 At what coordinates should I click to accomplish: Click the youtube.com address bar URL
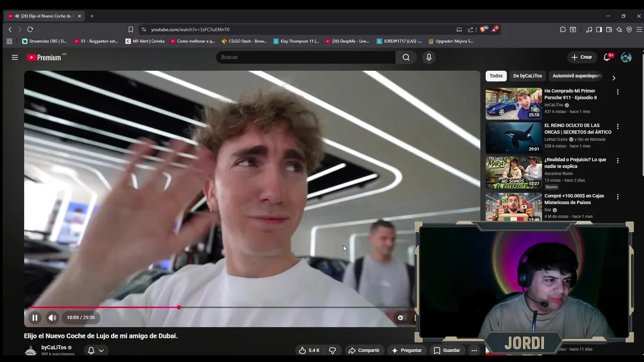tap(190, 30)
